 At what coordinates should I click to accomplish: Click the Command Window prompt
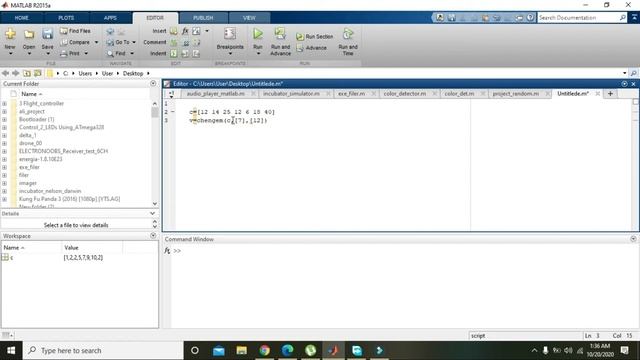click(177, 251)
